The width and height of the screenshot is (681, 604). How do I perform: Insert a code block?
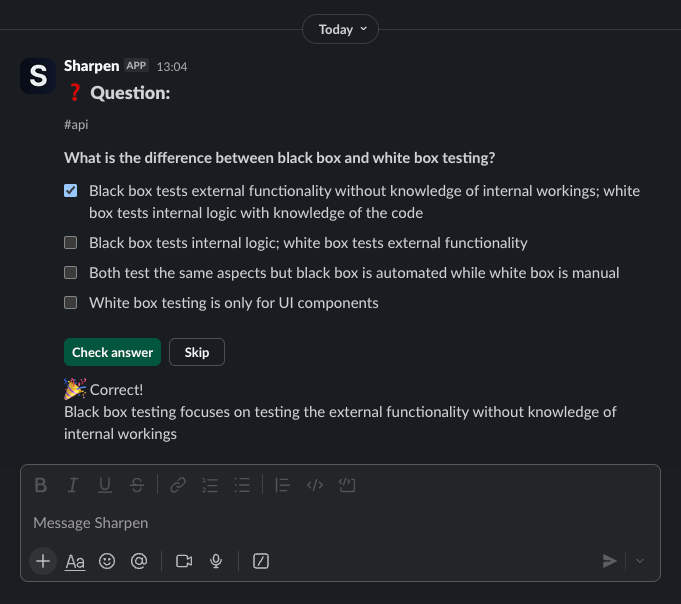347,485
